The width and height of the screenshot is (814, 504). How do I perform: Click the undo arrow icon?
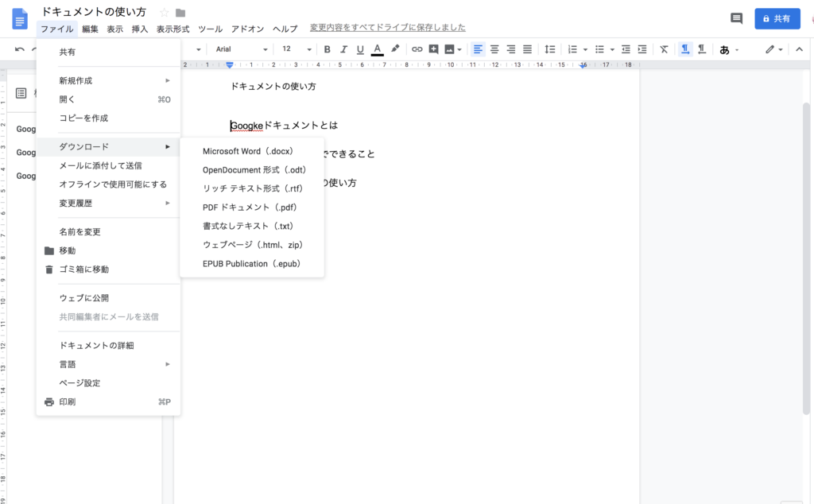(20, 49)
